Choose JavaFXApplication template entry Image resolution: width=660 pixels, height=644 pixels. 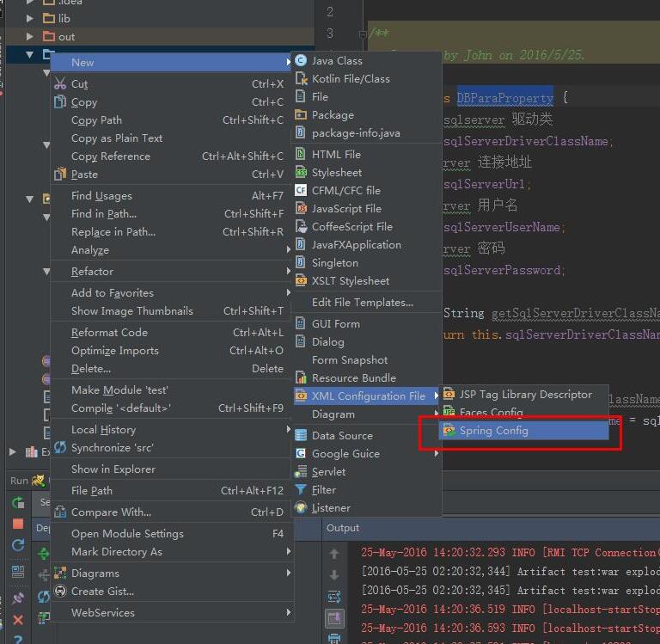tap(367, 245)
